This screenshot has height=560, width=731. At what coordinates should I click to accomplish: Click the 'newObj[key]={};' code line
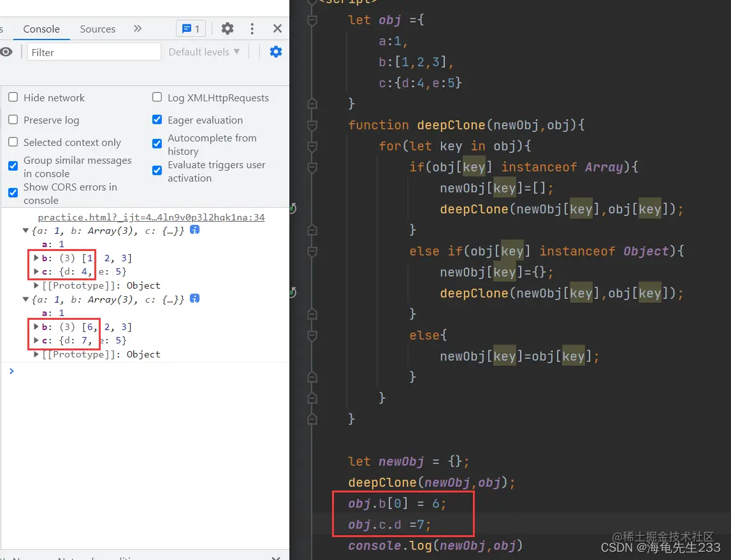click(496, 272)
